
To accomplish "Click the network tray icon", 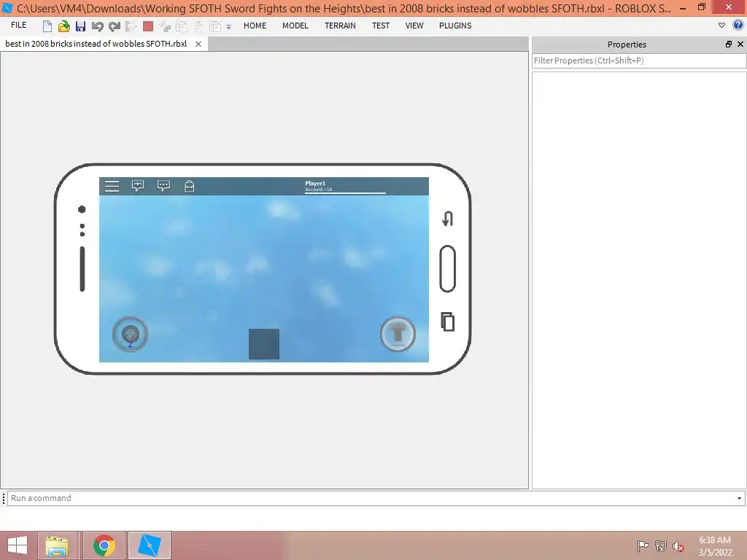I will tap(660, 545).
